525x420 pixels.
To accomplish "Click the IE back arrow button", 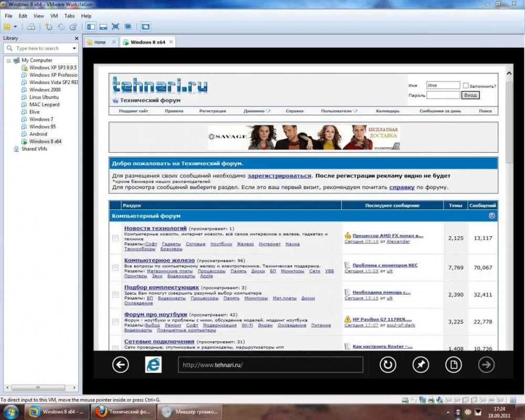I will 120,365.
